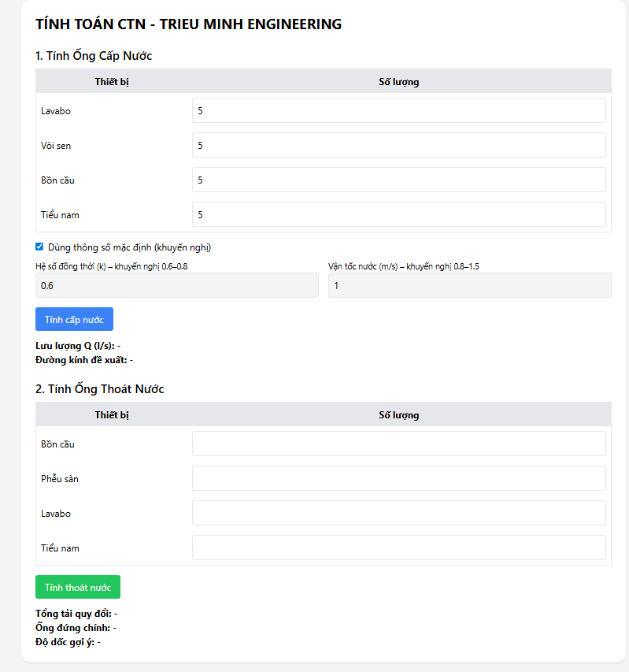Select Lavabo quantity field in Thoát Nước section
This screenshot has width=629, height=672.
click(398, 513)
